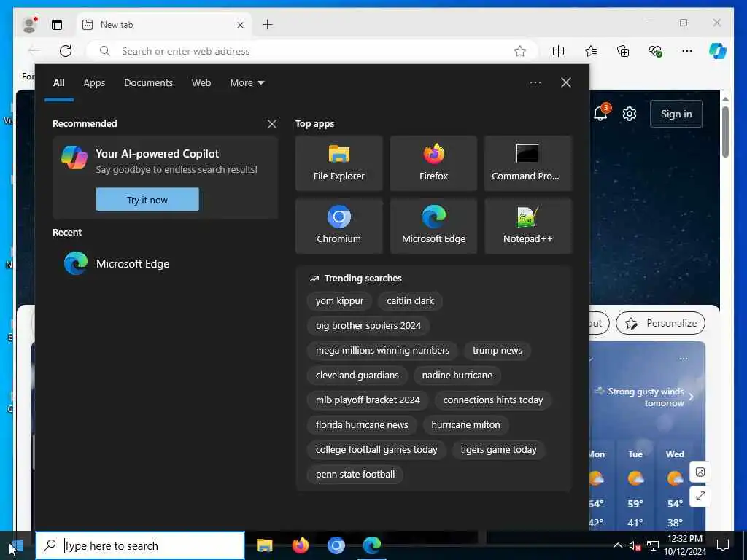This screenshot has width=747, height=560.
Task: Open Browser essentials heart icon
Action: [656, 51]
